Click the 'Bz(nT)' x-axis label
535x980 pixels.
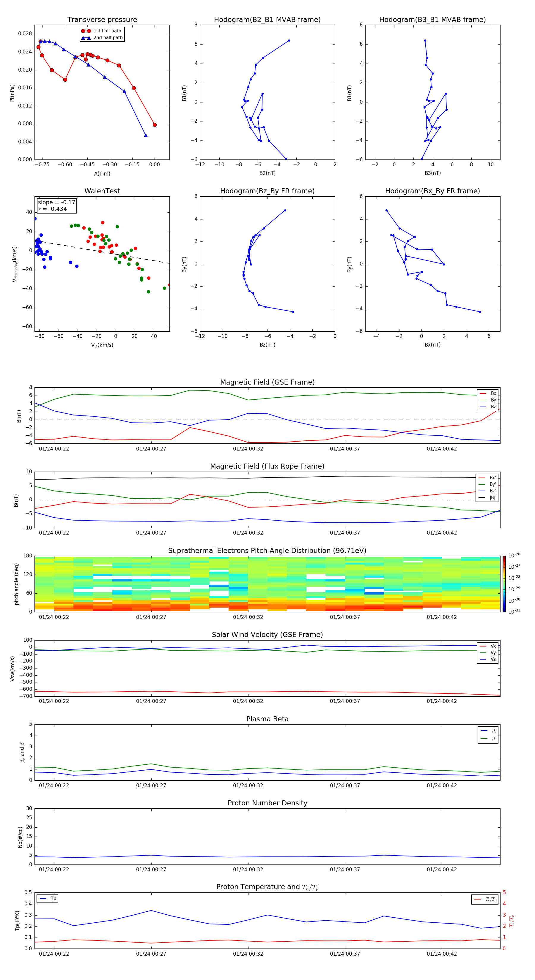pyautogui.click(x=267, y=345)
